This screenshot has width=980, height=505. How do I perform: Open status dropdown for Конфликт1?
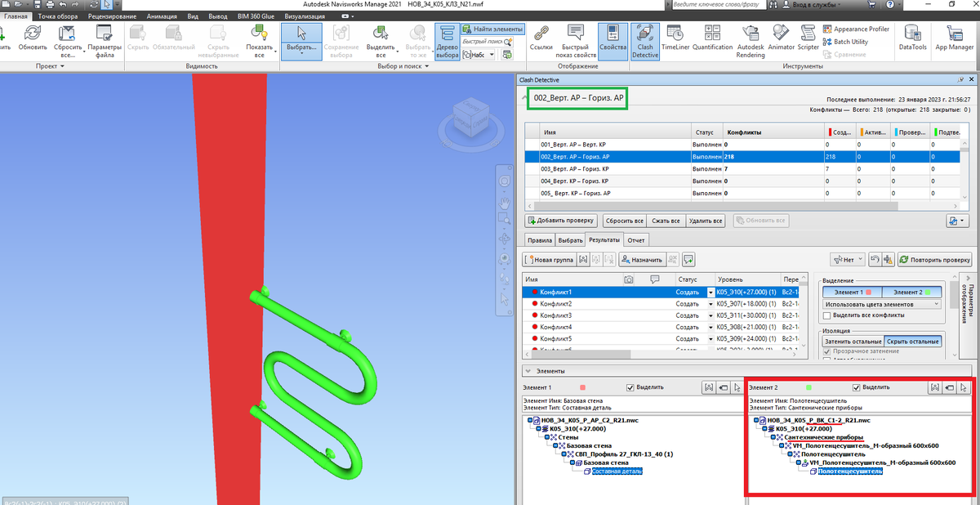coord(710,292)
